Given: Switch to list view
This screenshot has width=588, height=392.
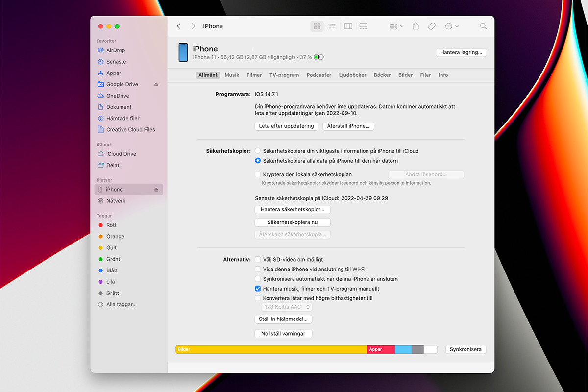Looking at the screenshot, I should (x=332, y=26).
